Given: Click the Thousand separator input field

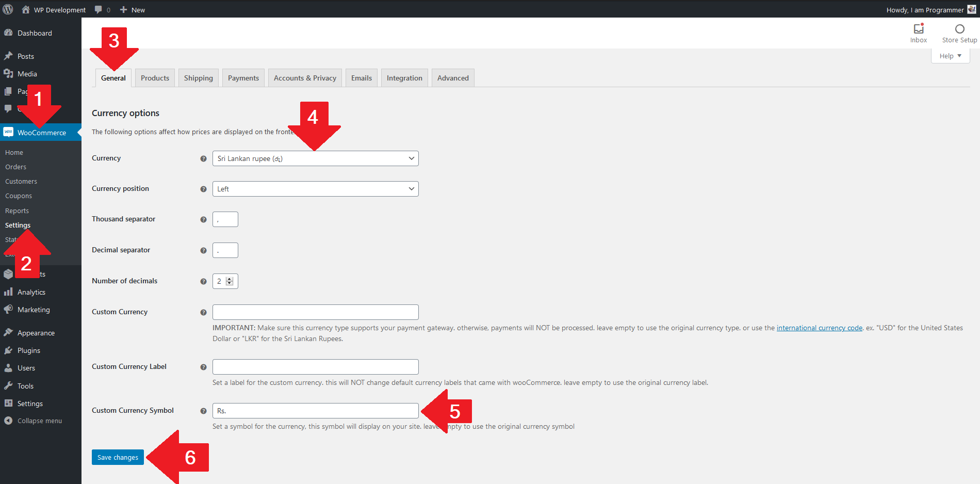Looking at the screenshot, I should click(225, 219).
